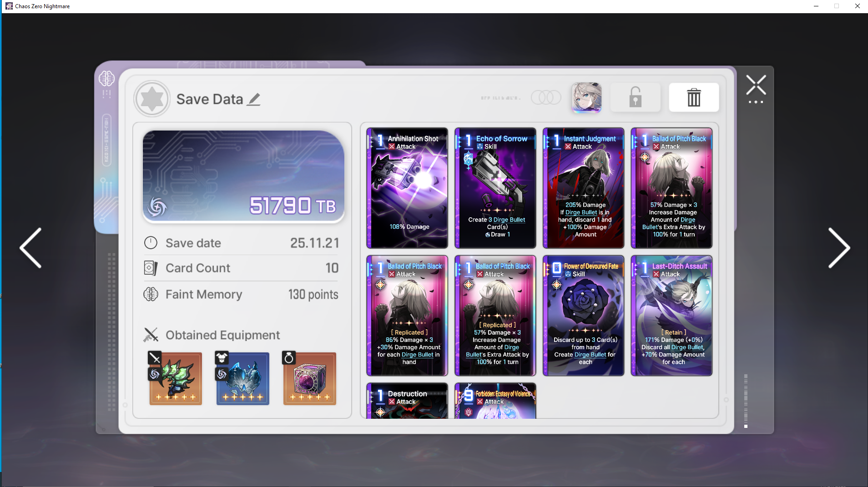Image resolution: width=868 pixels, height=487 pixels.
Task: Close the save data panel with X
Action: 756,85
